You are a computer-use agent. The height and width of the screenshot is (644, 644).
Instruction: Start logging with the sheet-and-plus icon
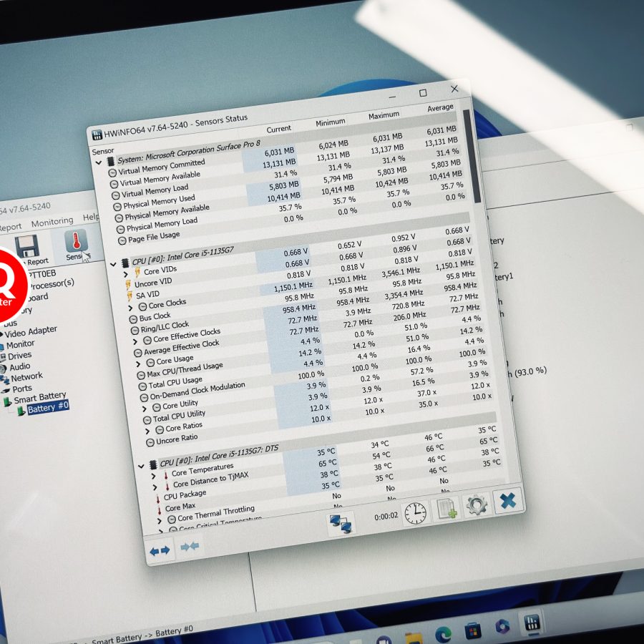(x=447, y=509)
